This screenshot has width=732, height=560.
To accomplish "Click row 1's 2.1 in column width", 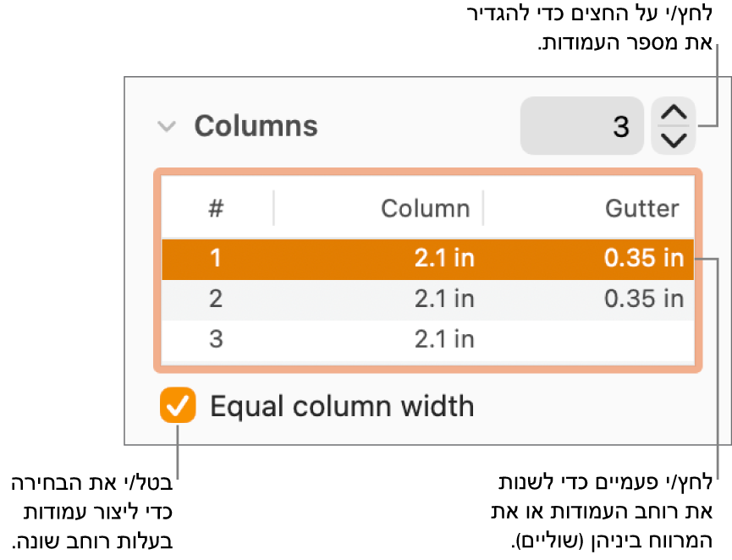I will click(444, 258).
